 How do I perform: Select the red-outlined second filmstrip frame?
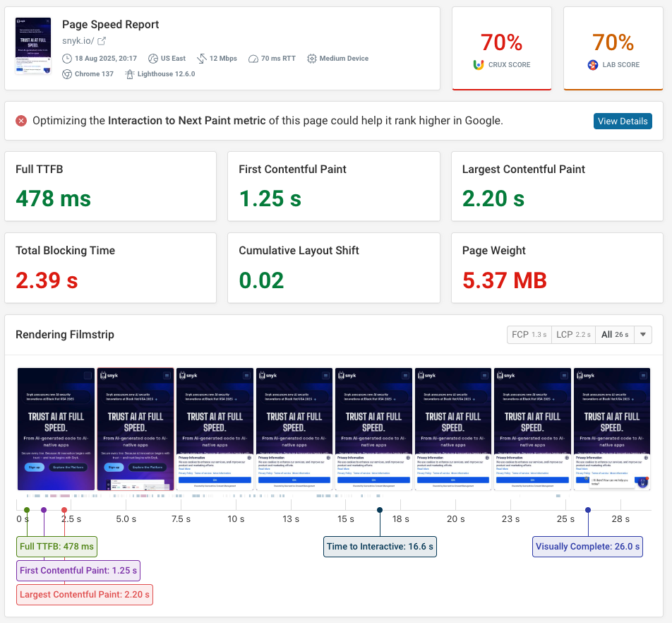point(135,429)
